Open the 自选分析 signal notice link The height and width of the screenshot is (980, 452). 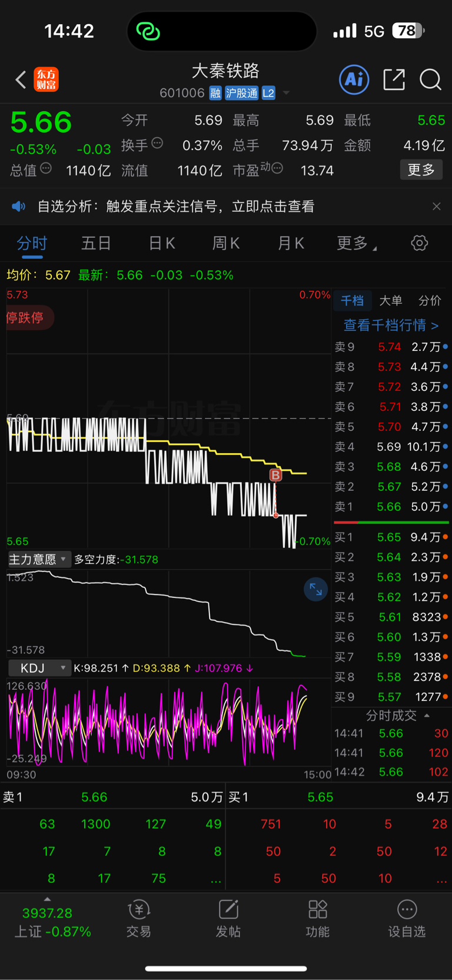(x=175, y=206)
